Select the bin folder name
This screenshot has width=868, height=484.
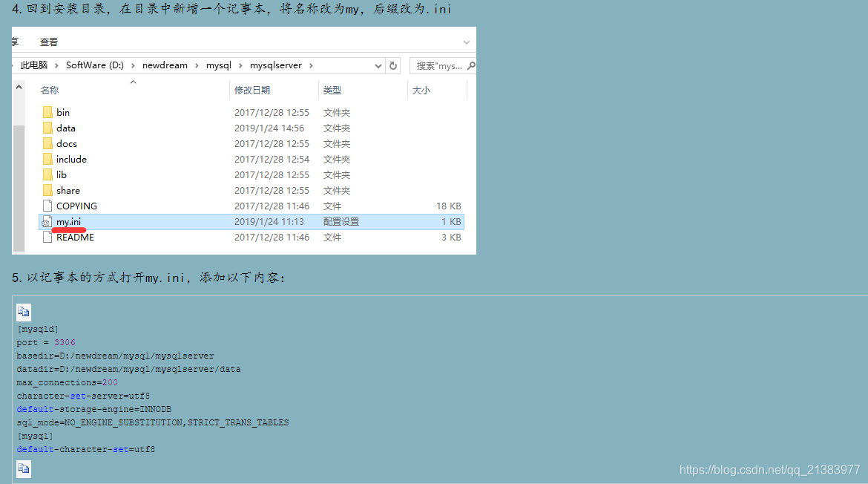point(63,112)
